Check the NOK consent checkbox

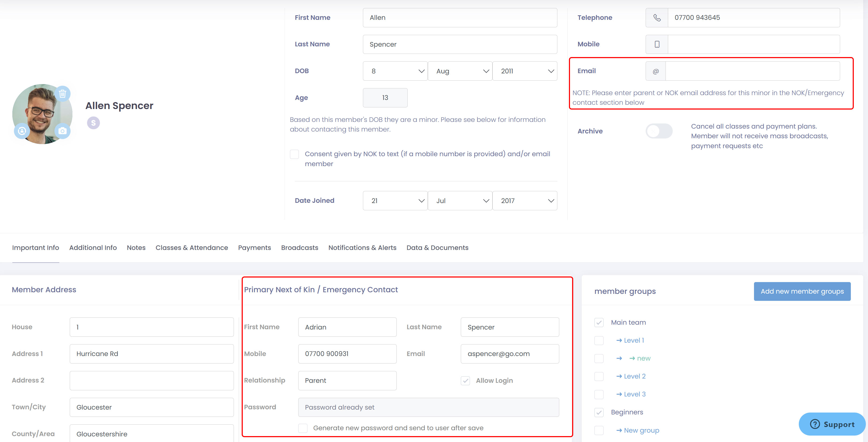point(295,154)
